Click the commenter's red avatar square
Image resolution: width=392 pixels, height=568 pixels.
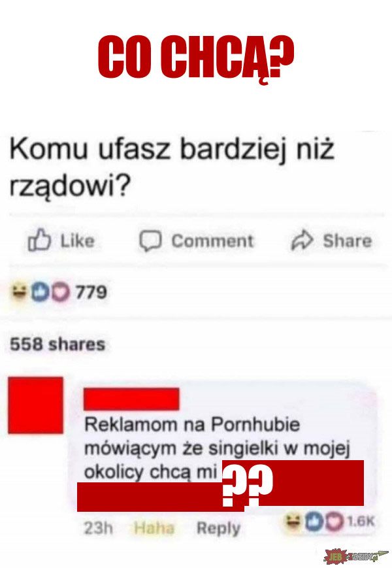35,405
